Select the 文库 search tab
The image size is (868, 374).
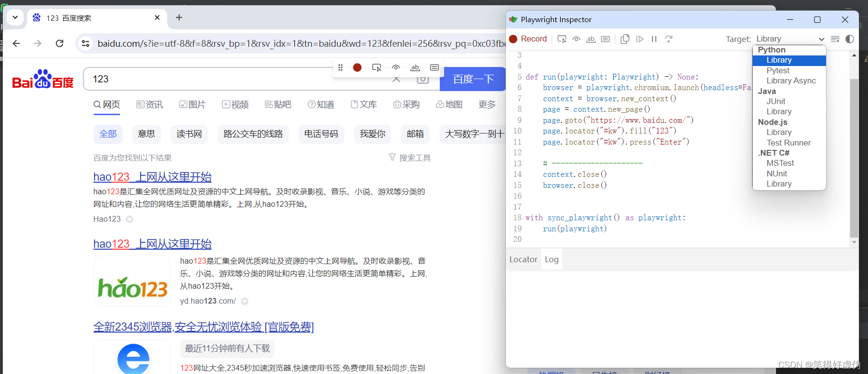(364, 105)
